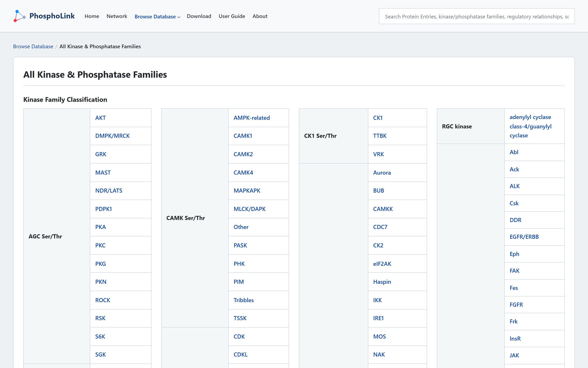Open the ROCK family link
The width and height of the screenshot is (588, 368).
coord(102,300)
